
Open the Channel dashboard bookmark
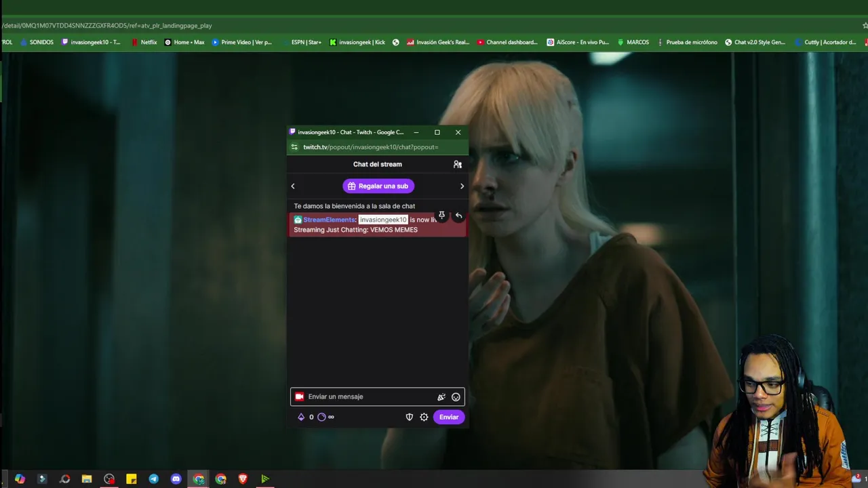coord(507,42)
